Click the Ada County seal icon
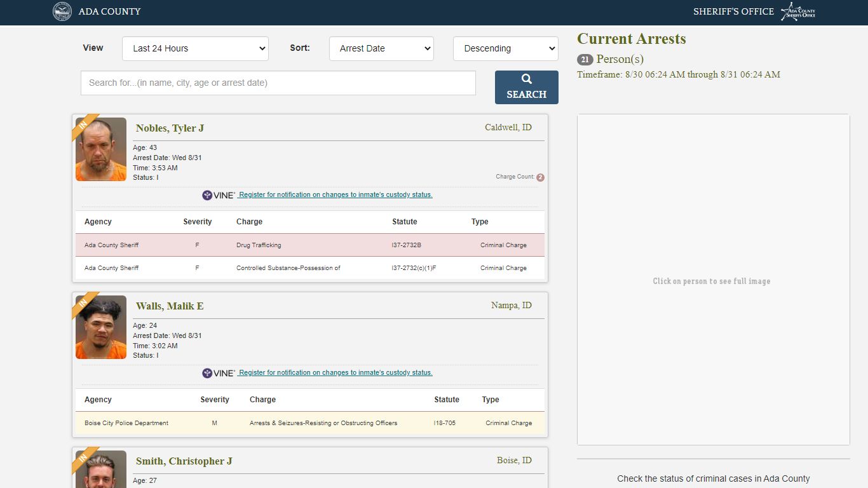This screenshot has width=868, height=488. tap(62, 11)
